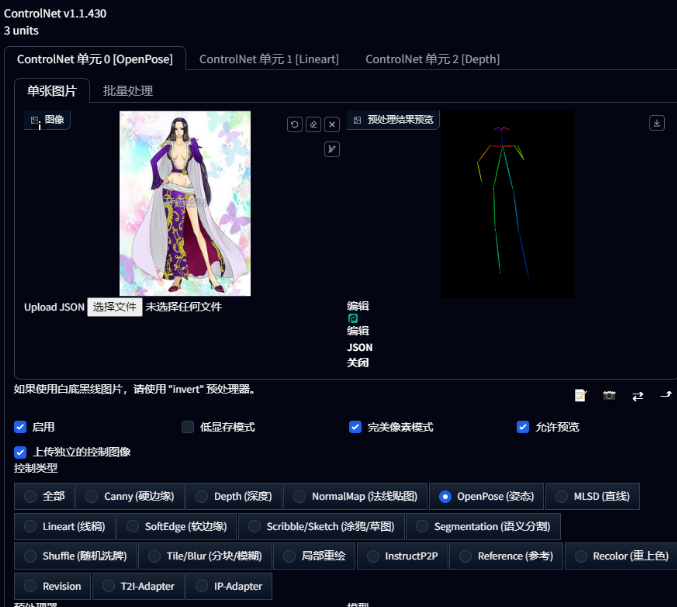Screen dimensions: 677x607
Task: Select the SoftEdge (软边缘) option
Action: tap(177, 527)
